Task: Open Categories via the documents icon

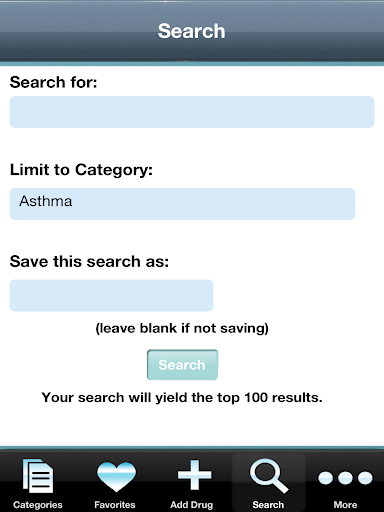Action: 38,476
